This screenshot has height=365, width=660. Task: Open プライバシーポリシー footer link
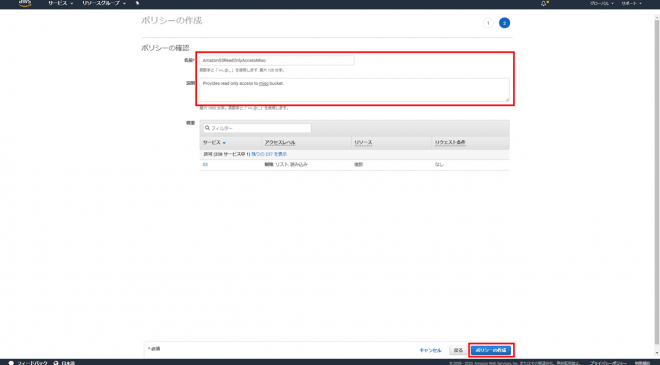click(x=608, y=362)
